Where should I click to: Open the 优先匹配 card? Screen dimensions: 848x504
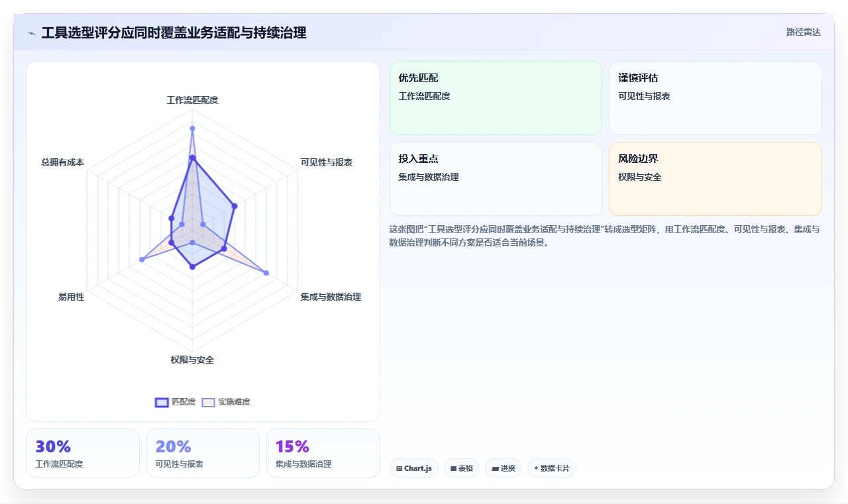[496, 98]
